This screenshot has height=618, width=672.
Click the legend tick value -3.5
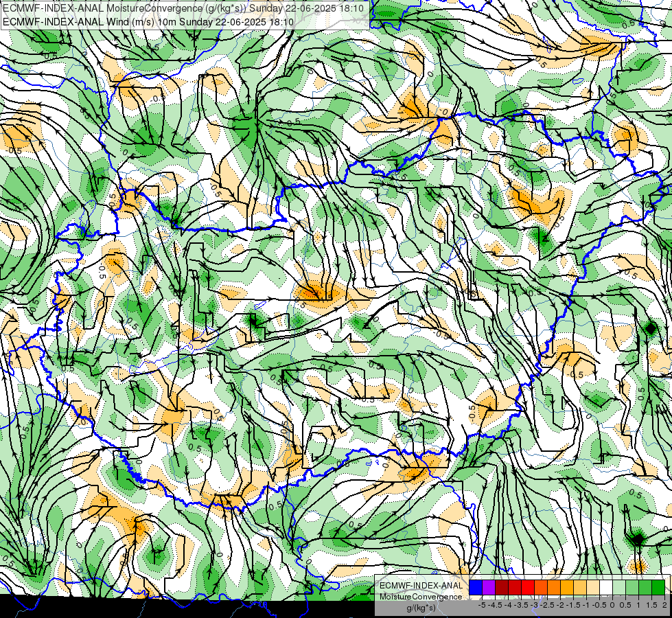coord(520,605)
